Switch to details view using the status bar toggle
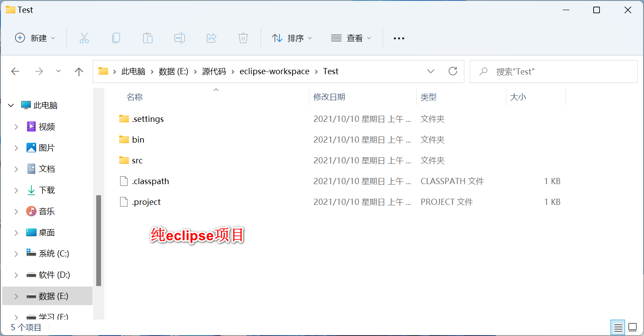The width and height of the screenshot is (644, 336). (x=618, y=327)
